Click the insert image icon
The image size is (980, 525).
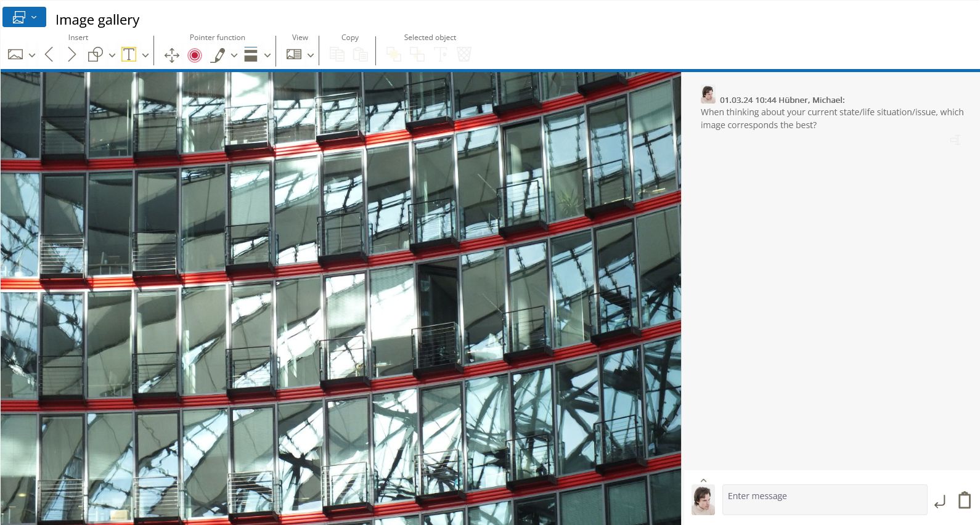tap(15, 55)
